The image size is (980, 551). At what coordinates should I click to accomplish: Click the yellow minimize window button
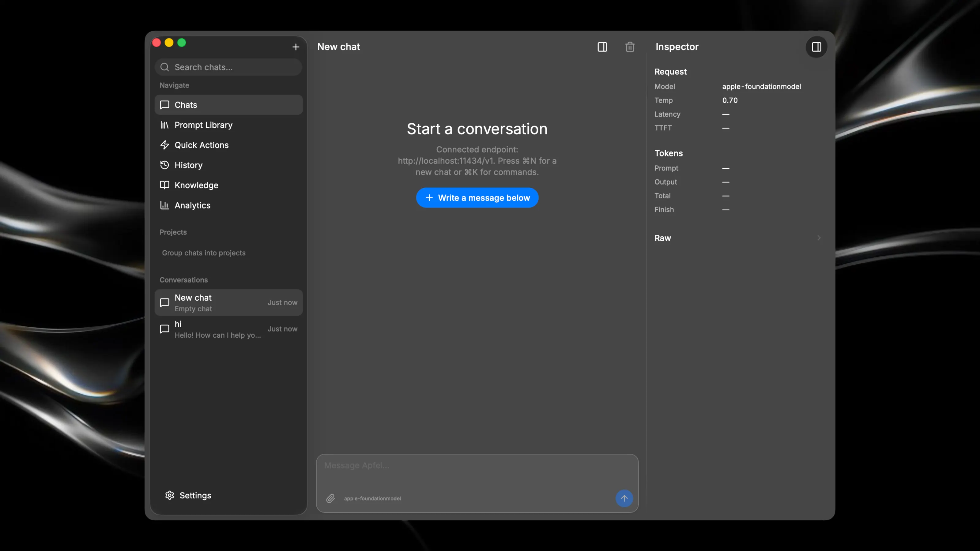pyautogui.click(x=169, y=43)
